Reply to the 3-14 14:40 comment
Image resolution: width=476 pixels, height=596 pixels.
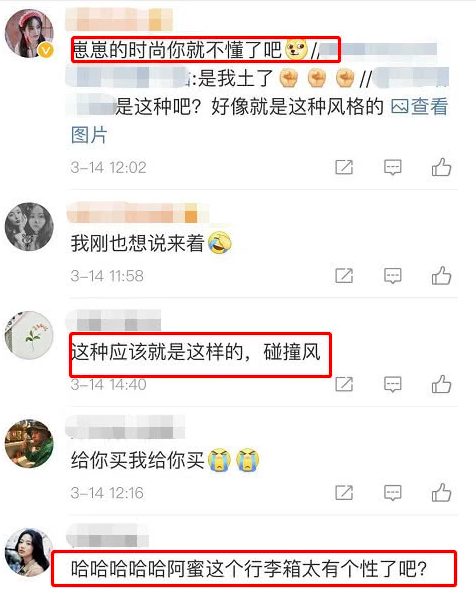[x=393, y=384]
